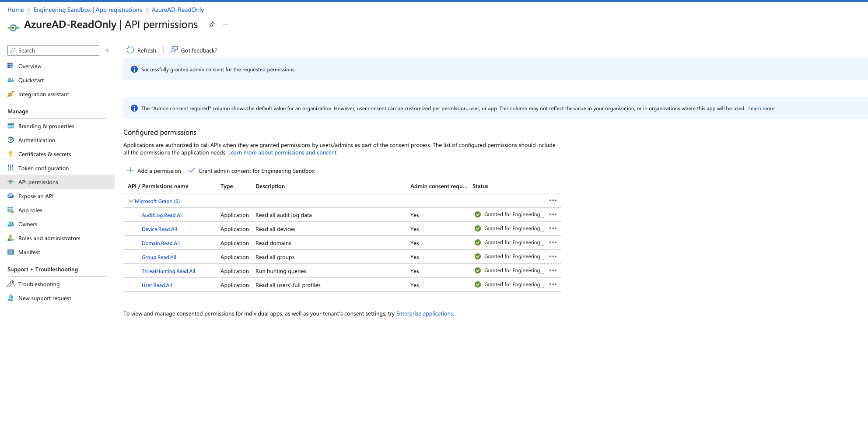Click the Status column header

tap(480, 186)
